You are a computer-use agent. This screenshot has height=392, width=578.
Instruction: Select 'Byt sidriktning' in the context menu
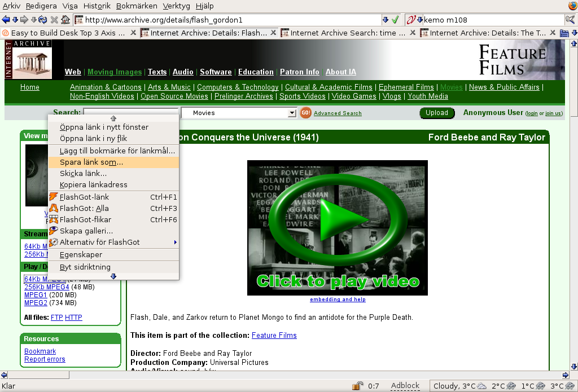[113, 267]
